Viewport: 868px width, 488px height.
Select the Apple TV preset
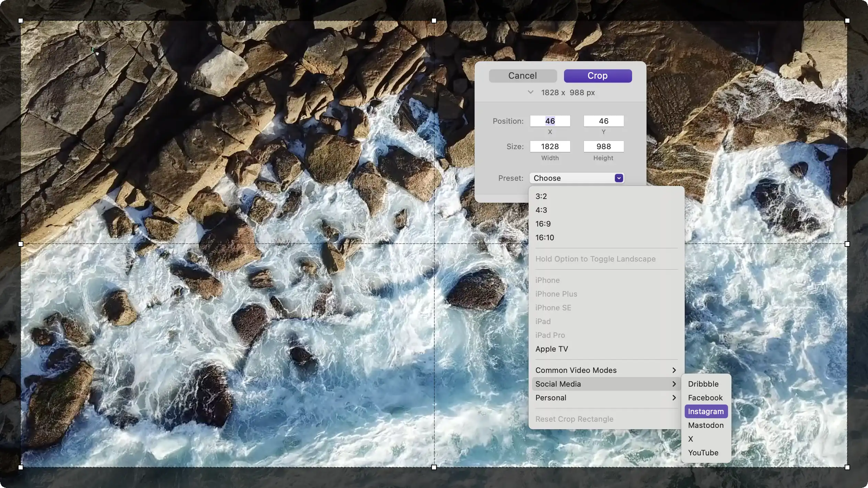click(552, 349)
